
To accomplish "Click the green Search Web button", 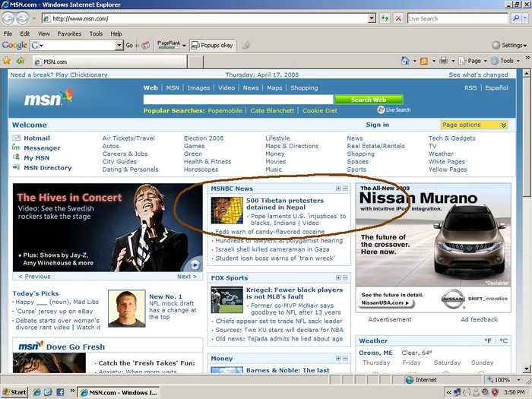I will [x=368, y=100].
